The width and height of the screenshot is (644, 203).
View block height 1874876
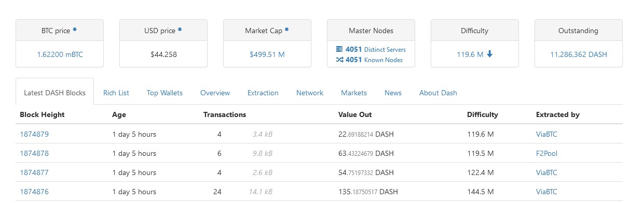34,192
